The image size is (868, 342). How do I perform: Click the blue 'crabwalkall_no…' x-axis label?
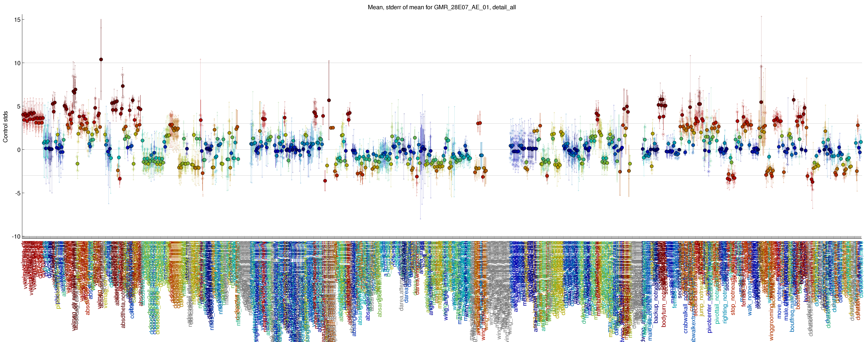pos(686,287)
